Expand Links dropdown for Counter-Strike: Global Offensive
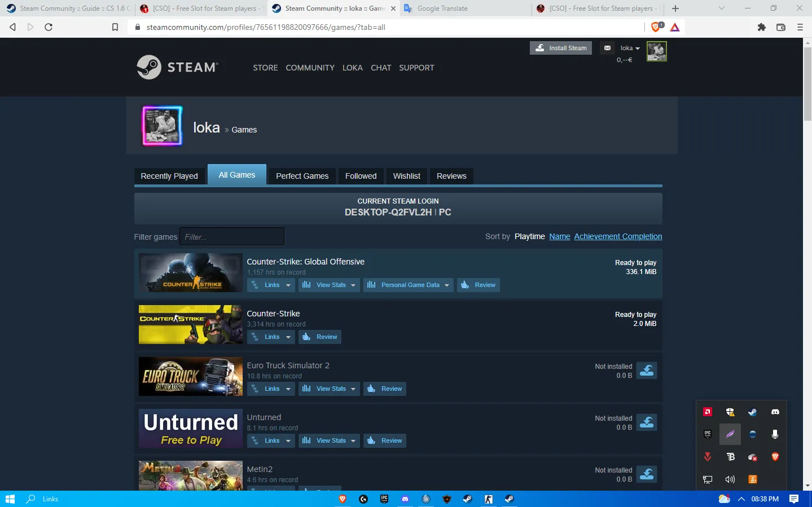 271,285
